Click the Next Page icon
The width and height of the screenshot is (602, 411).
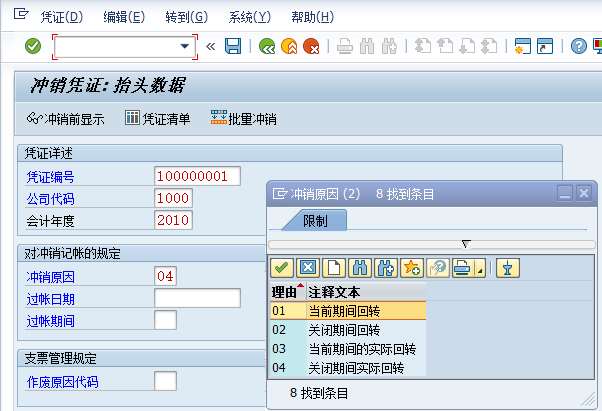(467, 46)
